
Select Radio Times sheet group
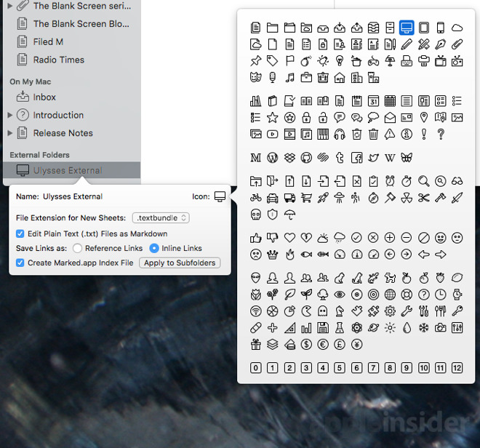point(58,60)
